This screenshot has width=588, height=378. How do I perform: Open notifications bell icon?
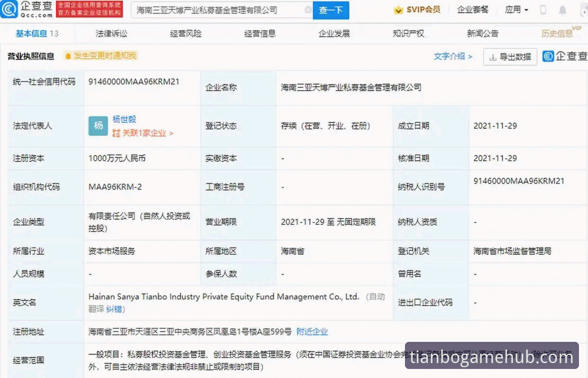tap(563, 10)
